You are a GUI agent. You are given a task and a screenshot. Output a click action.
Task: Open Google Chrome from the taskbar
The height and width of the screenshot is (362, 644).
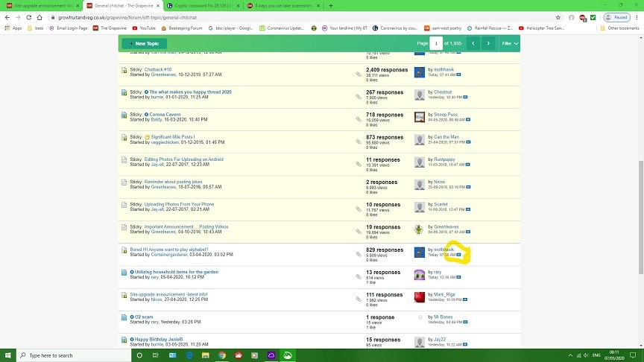pos(222,355)
